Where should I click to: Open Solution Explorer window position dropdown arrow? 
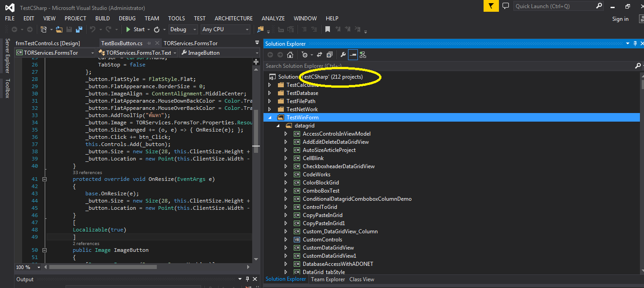tap(628, 43)
